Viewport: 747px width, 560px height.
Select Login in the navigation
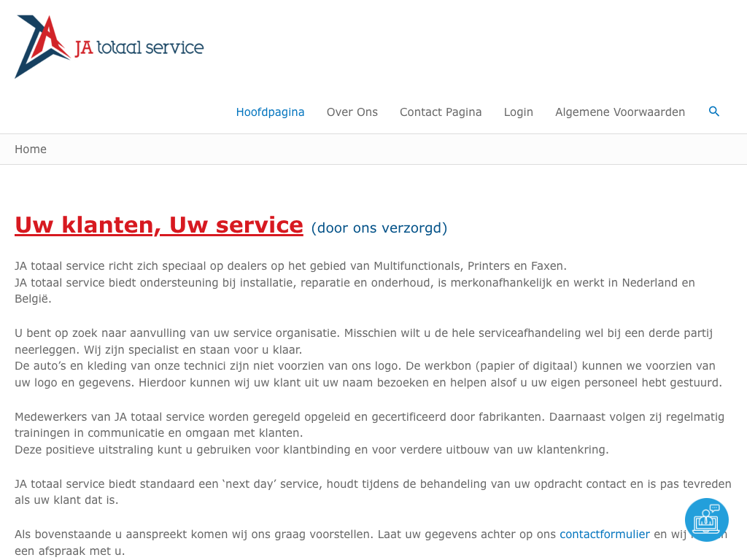click(518, 112)
